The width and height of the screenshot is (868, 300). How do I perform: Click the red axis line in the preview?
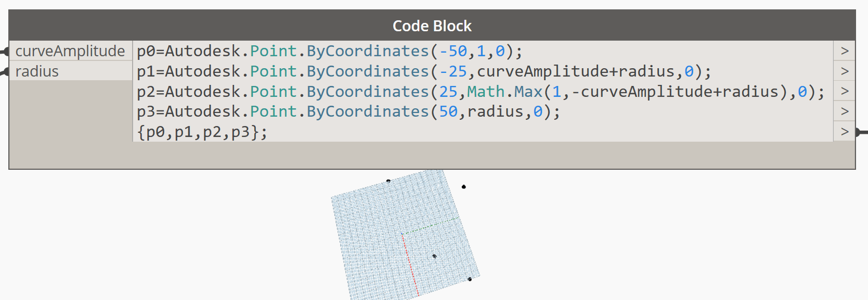(x=410, y=265)
